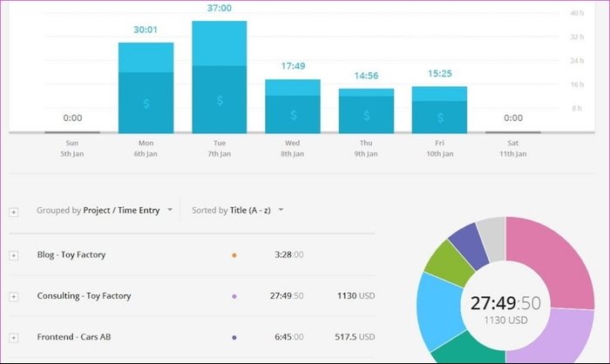This screenshot has width=610, height=364.
Task: Click the dollar icon in Thursday's bar
Action: pos(366,115)
